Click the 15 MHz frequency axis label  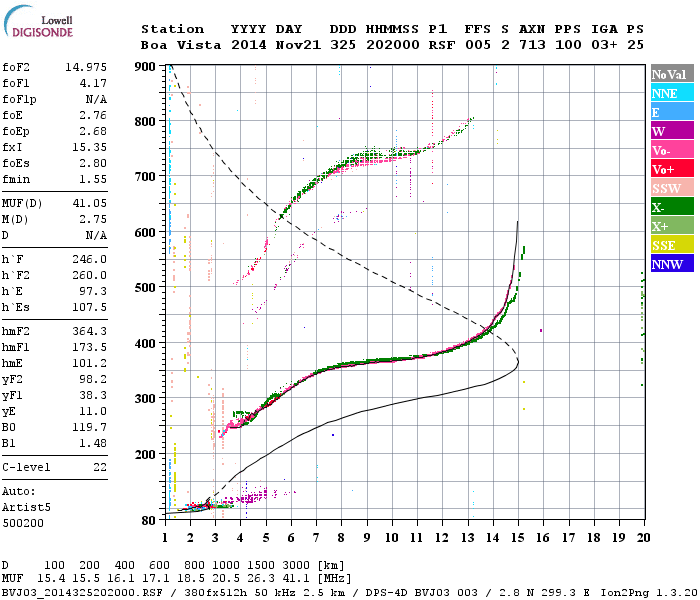click(518, 538)
